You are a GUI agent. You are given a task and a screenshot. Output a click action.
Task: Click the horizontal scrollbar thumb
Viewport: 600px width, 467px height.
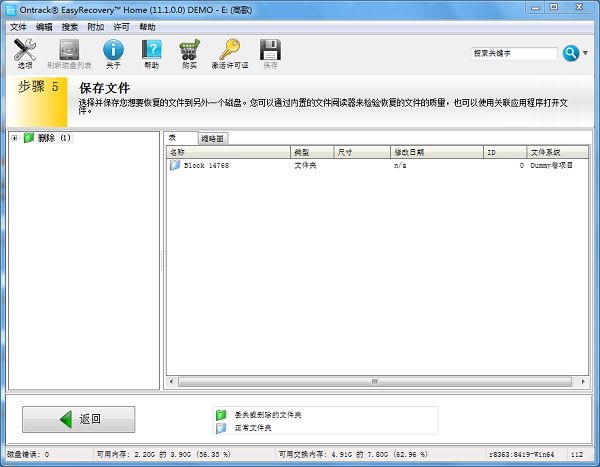click(375, 382)
